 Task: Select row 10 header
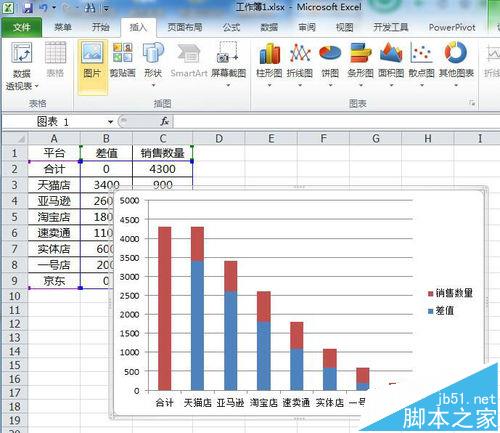14,296
